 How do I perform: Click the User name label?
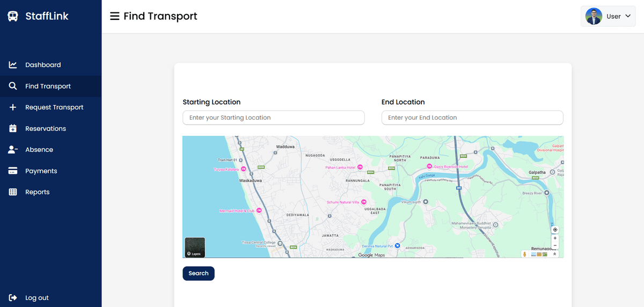tap(613, 16)
